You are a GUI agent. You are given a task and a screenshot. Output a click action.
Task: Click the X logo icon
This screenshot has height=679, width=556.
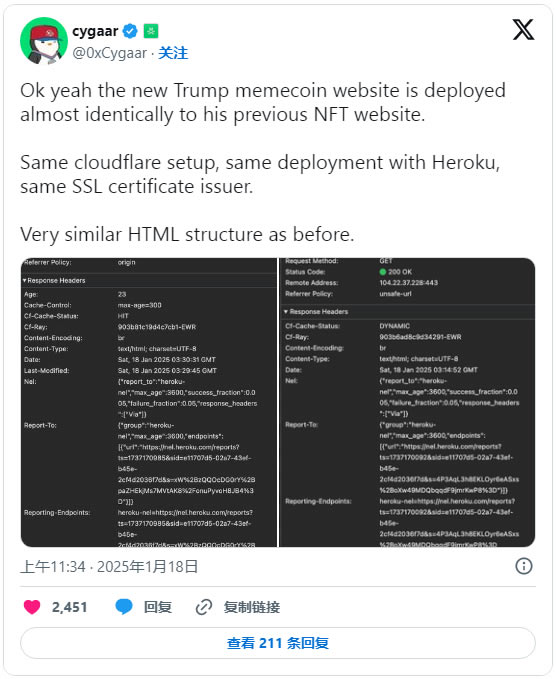[x=523, y=30]
